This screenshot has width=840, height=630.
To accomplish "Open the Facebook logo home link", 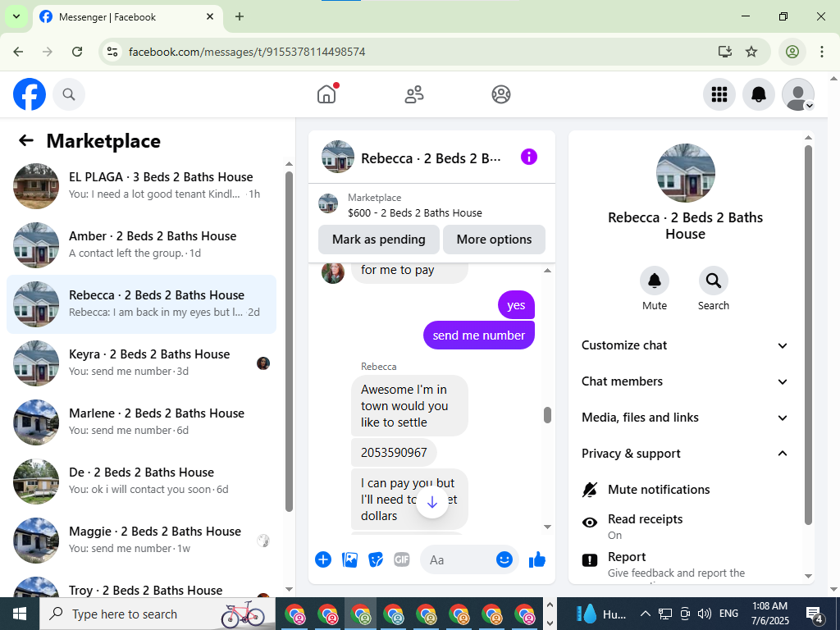I will point(30,94).
